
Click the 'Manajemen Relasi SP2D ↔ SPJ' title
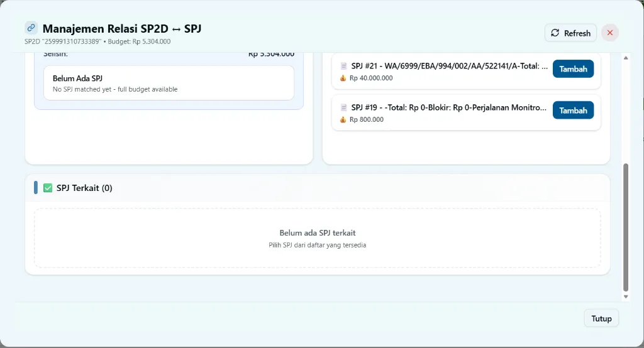(122, 29)
